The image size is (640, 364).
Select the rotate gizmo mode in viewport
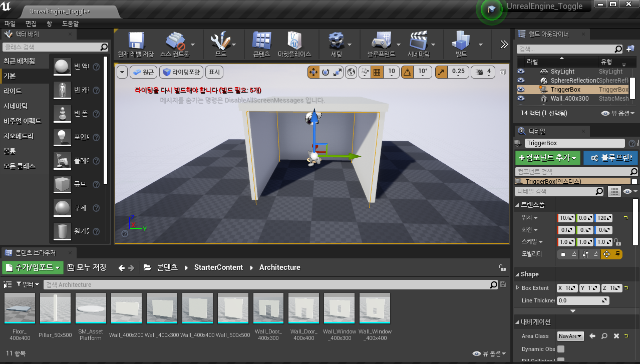coord(326,72)
